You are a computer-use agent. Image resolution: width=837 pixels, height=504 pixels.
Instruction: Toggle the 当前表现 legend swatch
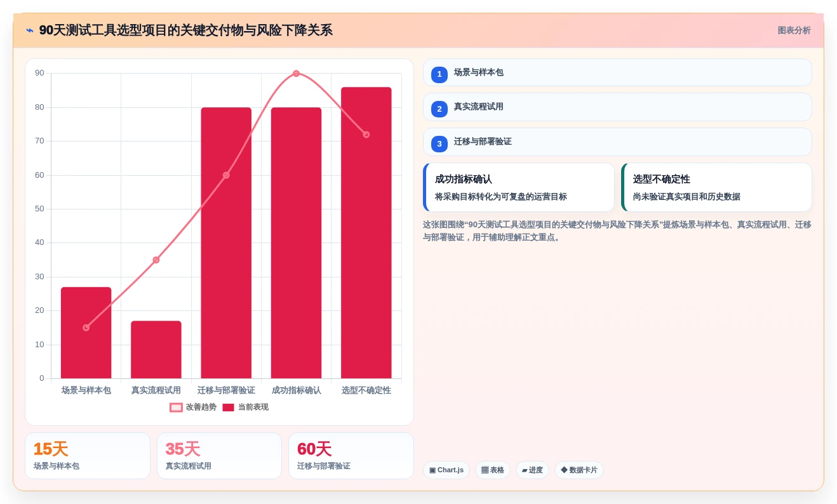[228, 408]
